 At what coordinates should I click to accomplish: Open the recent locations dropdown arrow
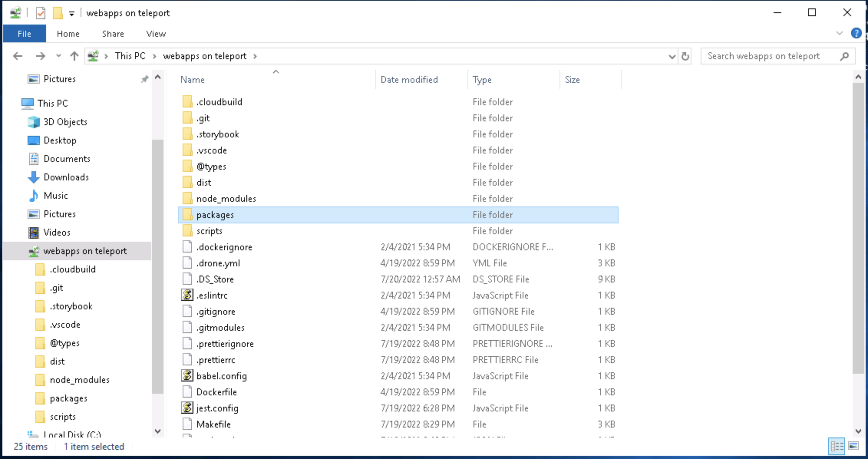click(58, 56)
